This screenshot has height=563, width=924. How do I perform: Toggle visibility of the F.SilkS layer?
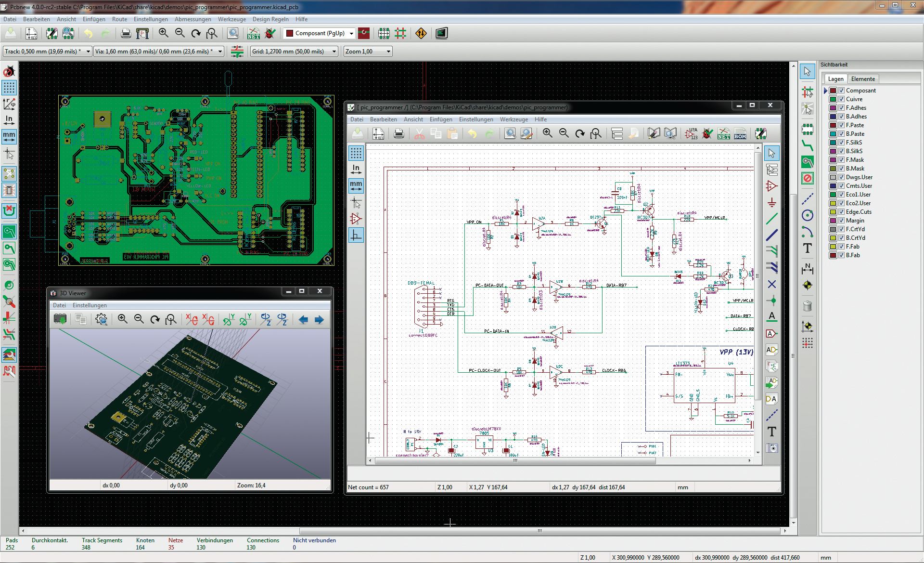tap(842, 143)
